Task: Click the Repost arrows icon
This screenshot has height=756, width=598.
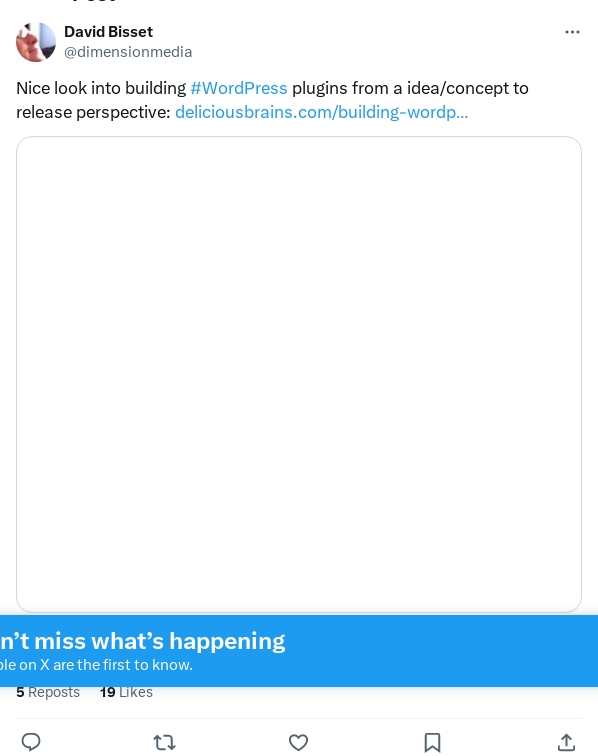Action: pos(164,742)
